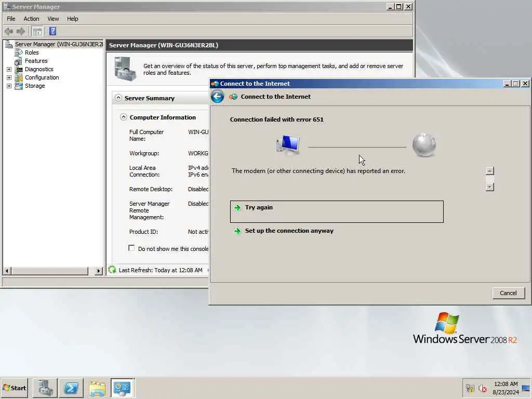Expand the Storage tree node
This screenshot has height=399, width=532.
click(x=9, y=86)
